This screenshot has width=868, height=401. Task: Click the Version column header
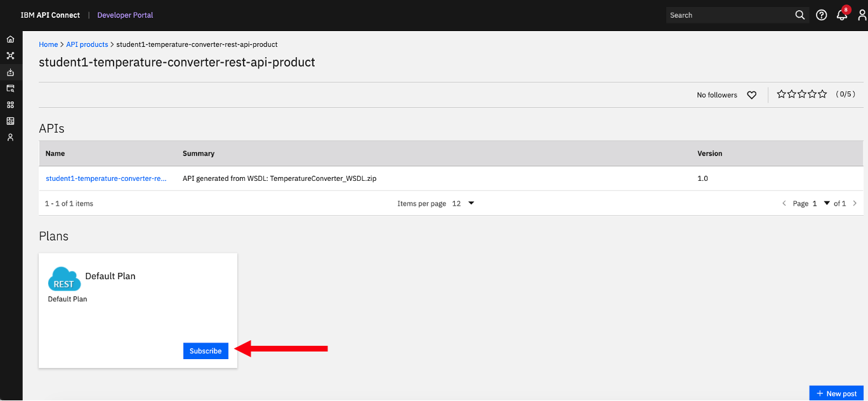point(710,154)
